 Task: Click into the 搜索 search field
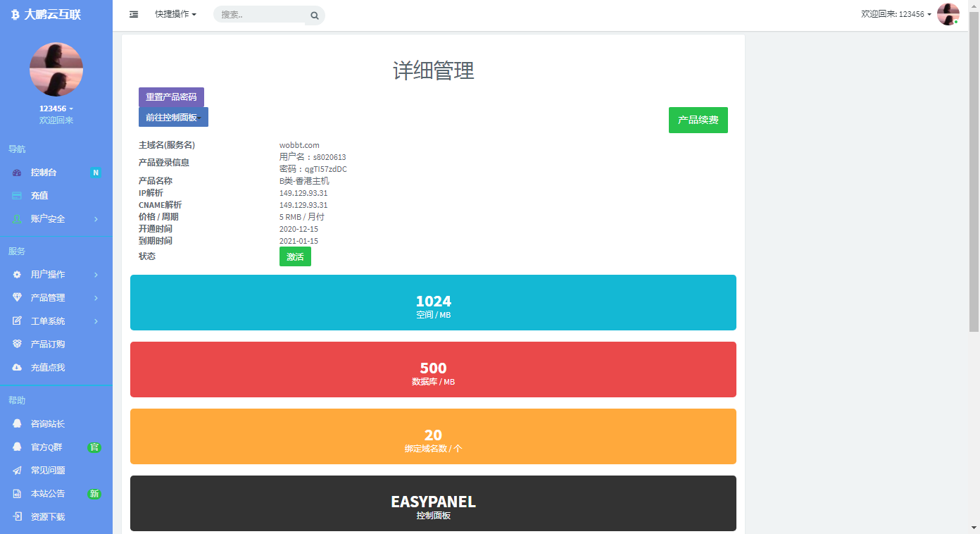(x=260, y=15)
